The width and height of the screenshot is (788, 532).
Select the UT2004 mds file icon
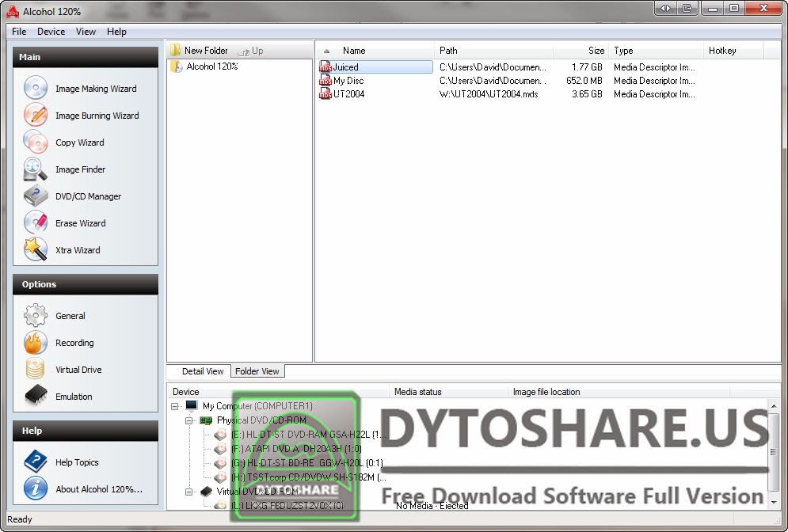(325, 94)
